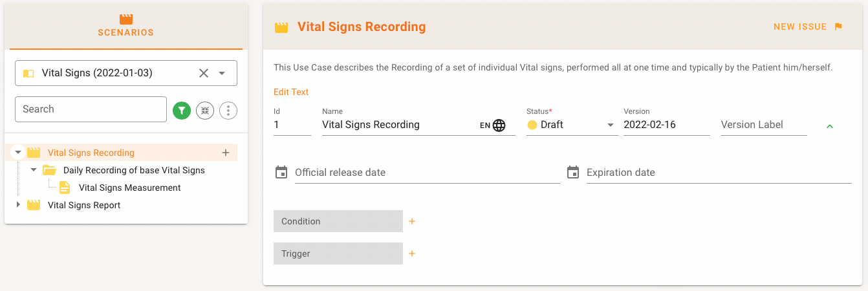
Task: Open the Status dropdown showing Draft
Action: point(610,125)
